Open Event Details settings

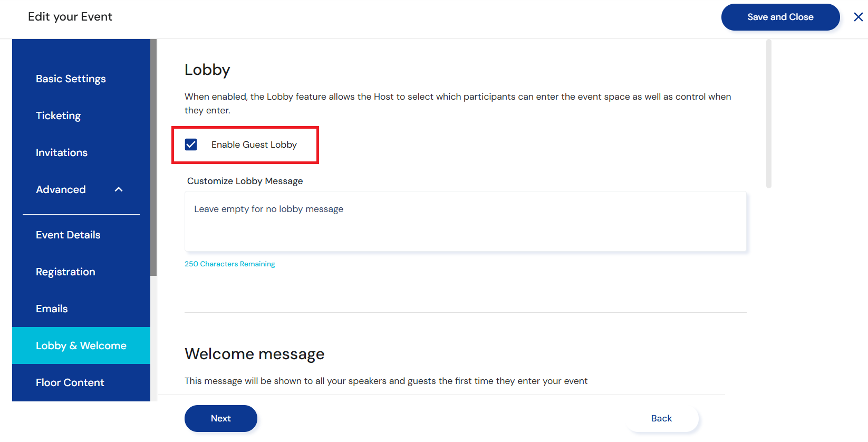pyautogui.click(x=68, y=235)
